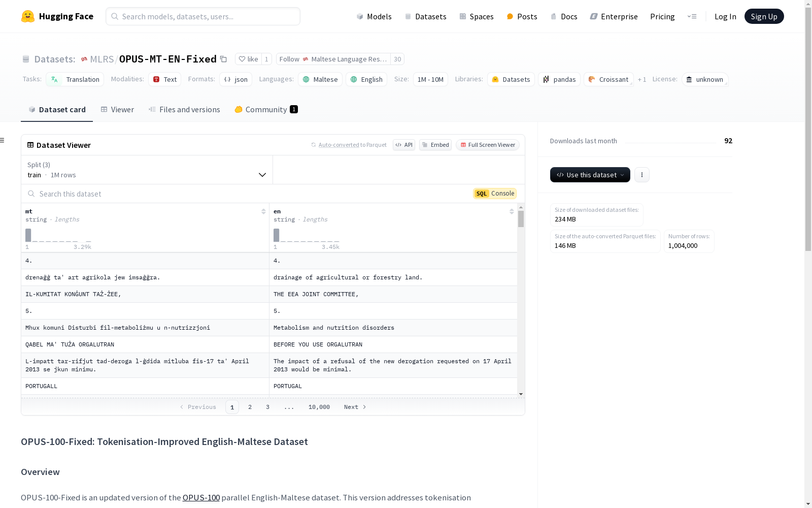Sort the en column with its arrows
The image size is (812, 508).
coord(512,211)
